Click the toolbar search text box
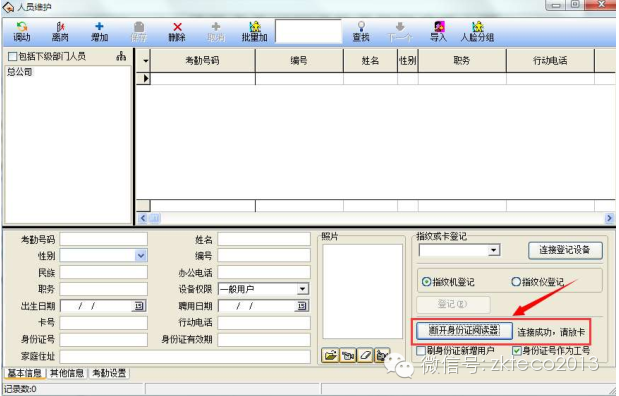 click(x=308, y=31)
